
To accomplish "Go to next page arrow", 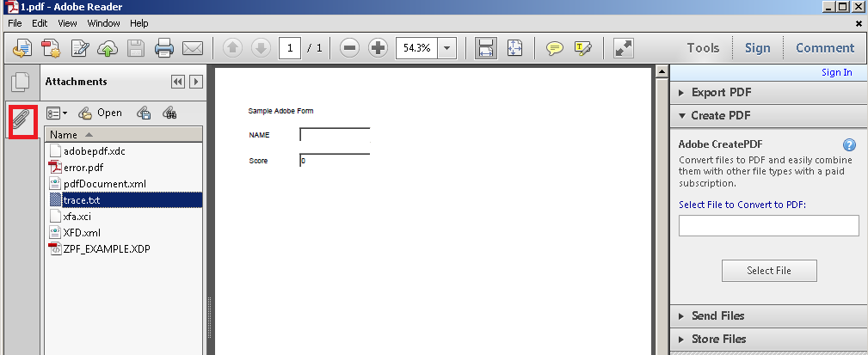I will point(261,48).
